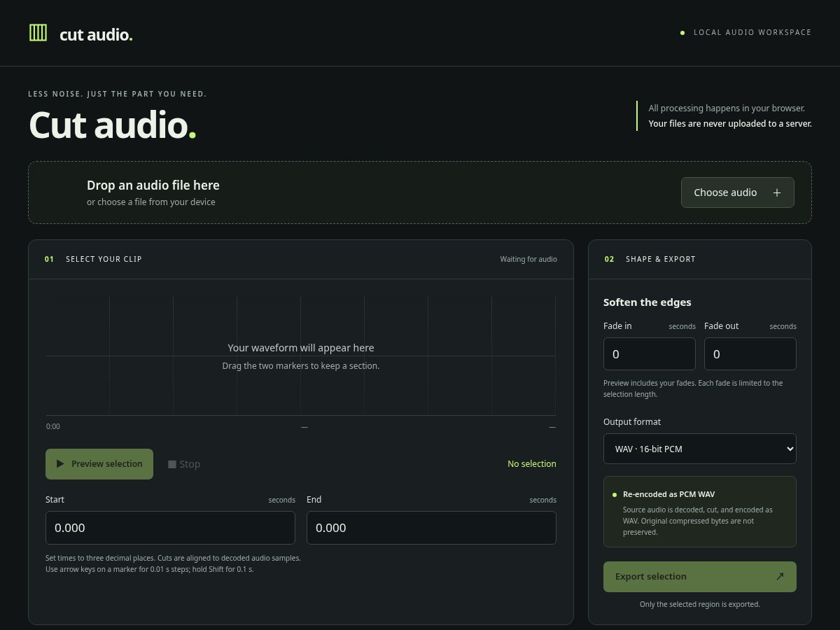This screenshot has width=840, height=630.
Task: Click the Fade out seconds field
Action: [x=750, y=354]
